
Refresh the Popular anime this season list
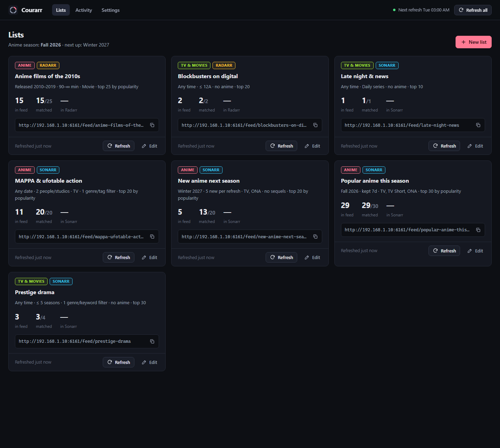click(x=444, y=251)
